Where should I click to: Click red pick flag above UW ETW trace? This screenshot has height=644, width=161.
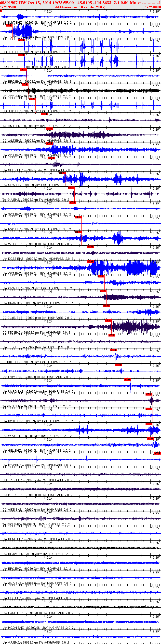[158, 453]
